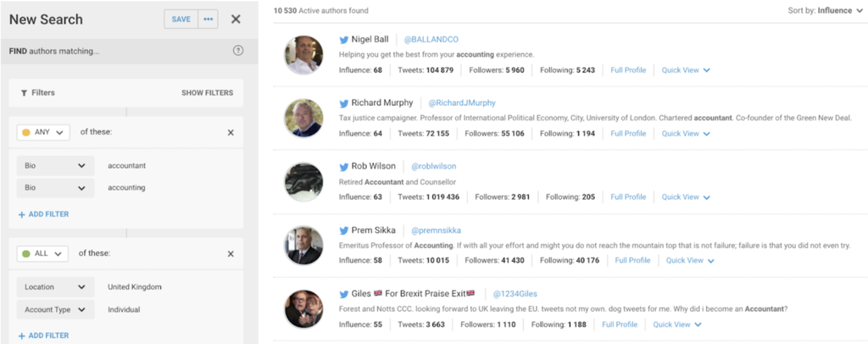Click the filter funnel icon
This screenshot has height=344, width=868.
click(24, 93)
